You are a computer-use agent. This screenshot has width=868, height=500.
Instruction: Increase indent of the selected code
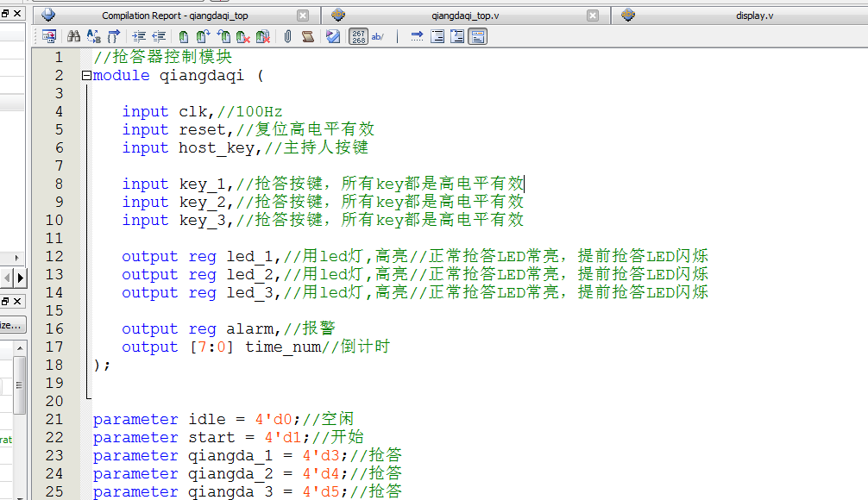click(x=139, y=36)
